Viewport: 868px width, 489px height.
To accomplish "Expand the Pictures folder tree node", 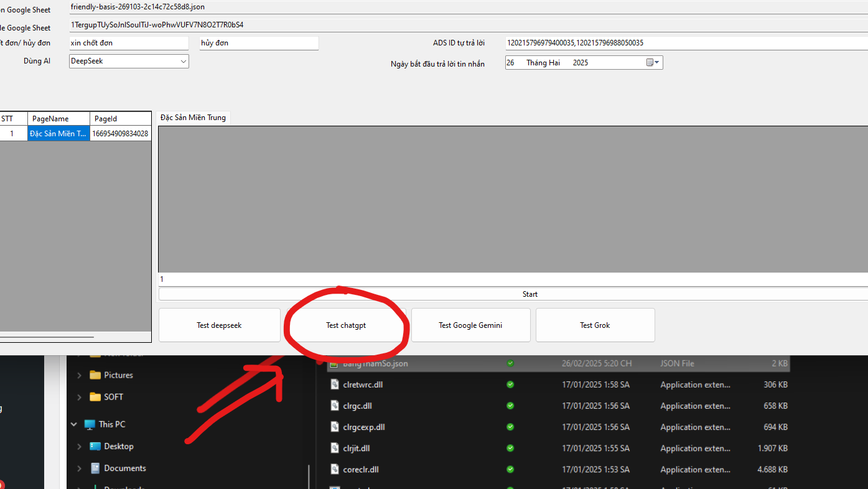I will point(79,375).
